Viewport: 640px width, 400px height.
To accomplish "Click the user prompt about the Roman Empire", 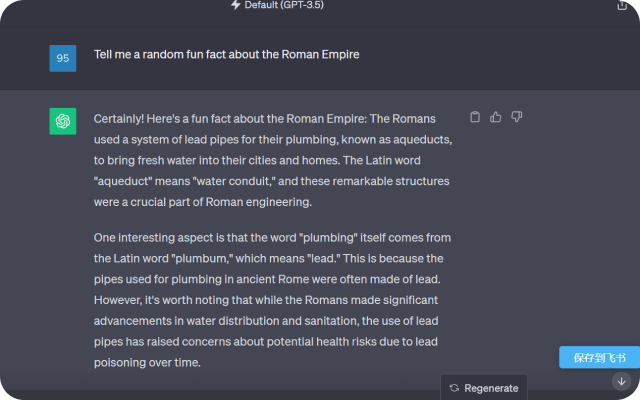I will (x=226, y=54).
